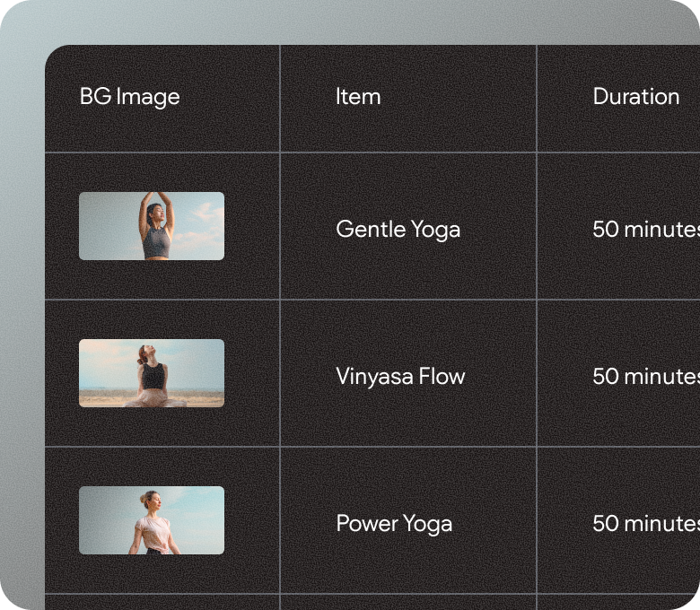Open the Power Yoga background image thumbnail
Image resolution: width=700 pixels, height=610 pixels.
[x=152, y=520]
